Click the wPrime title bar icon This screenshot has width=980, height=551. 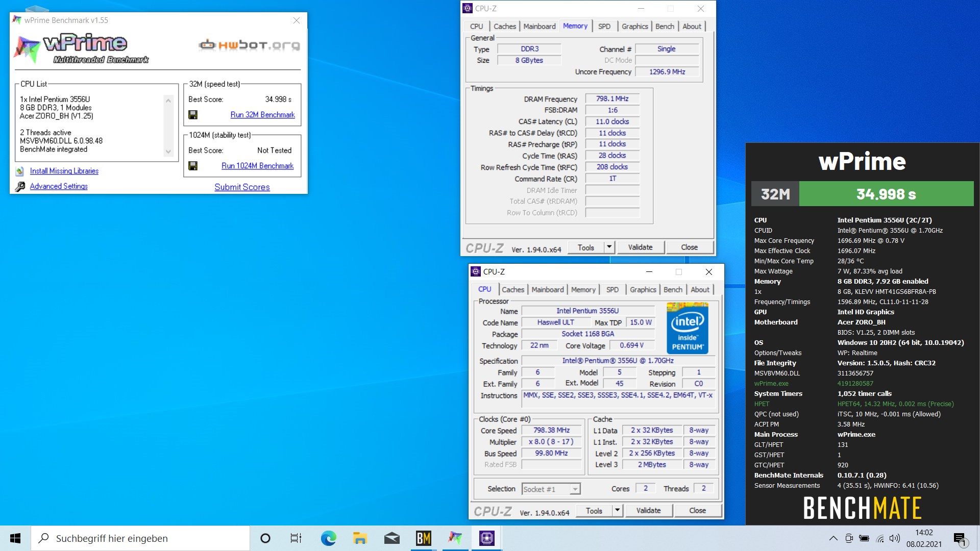17,20
